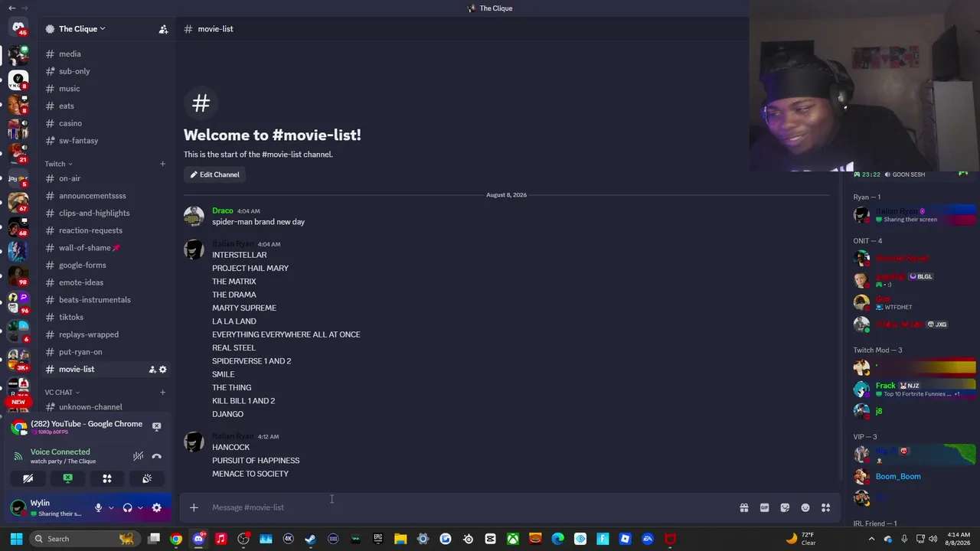Click the Voice Connected status text
Viewport: 980px width, 551px height.
[x=60, y=452]
